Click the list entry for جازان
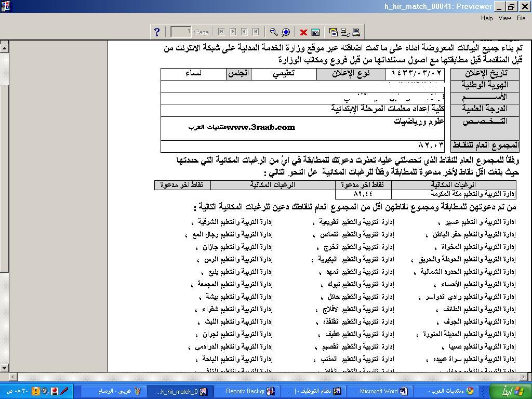The height and width of the screenshot is (399, 532). [234, 247]
